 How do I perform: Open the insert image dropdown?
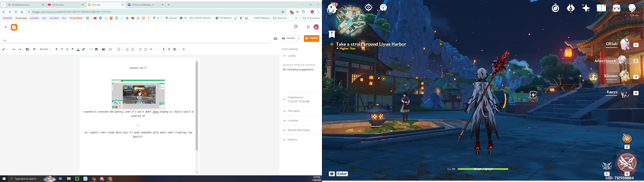[x=97, y=49]
